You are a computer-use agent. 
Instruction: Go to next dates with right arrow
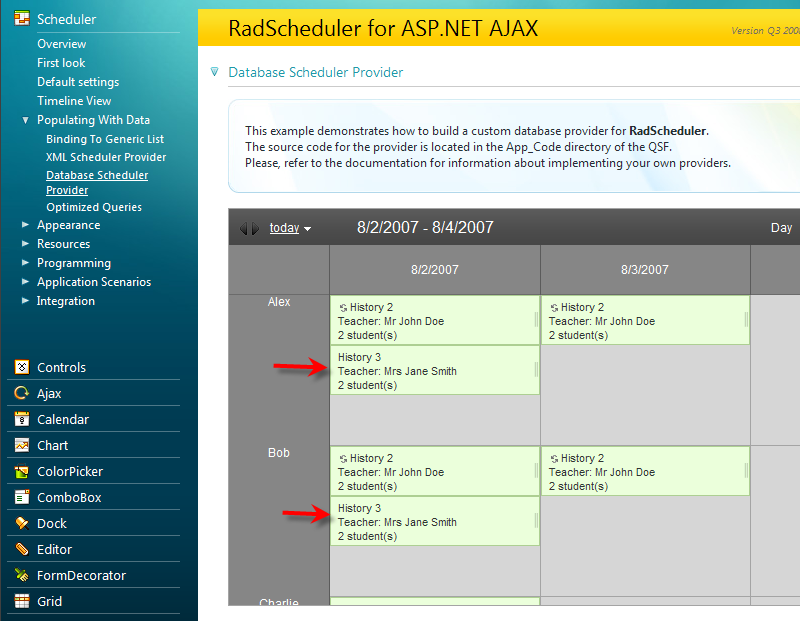256,228
